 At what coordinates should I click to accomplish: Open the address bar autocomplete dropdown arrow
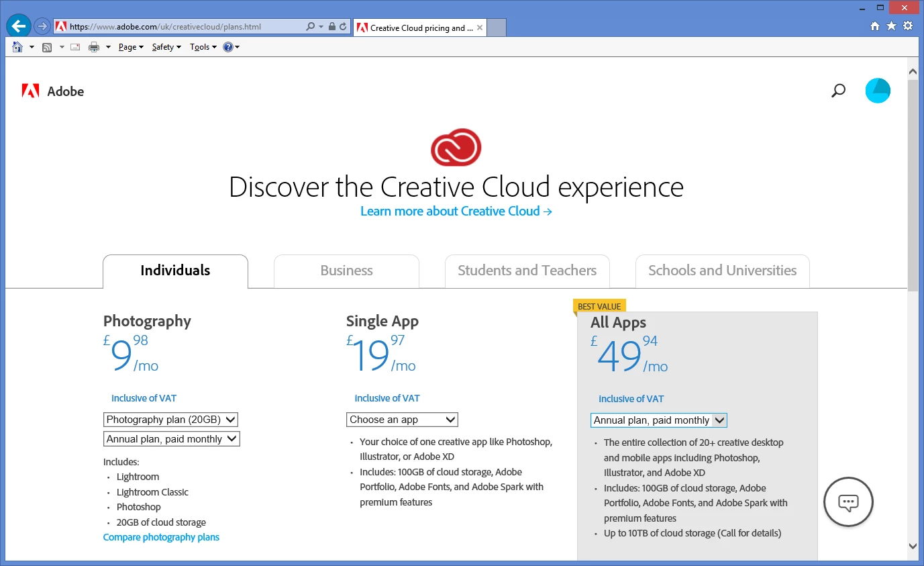click(x=321, y=27)
